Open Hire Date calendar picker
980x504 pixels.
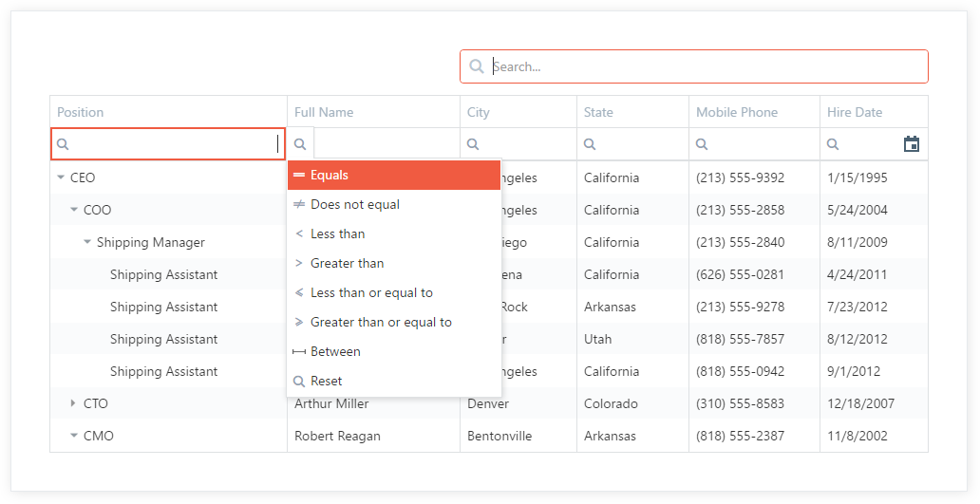point(912,144)
